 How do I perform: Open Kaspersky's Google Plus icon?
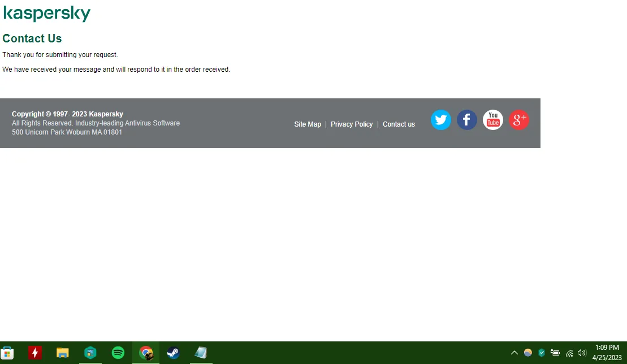click(518, 119)
